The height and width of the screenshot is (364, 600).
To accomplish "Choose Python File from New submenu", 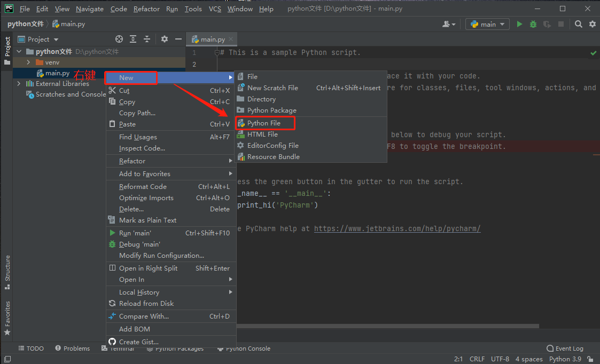I will pos(311,123).
